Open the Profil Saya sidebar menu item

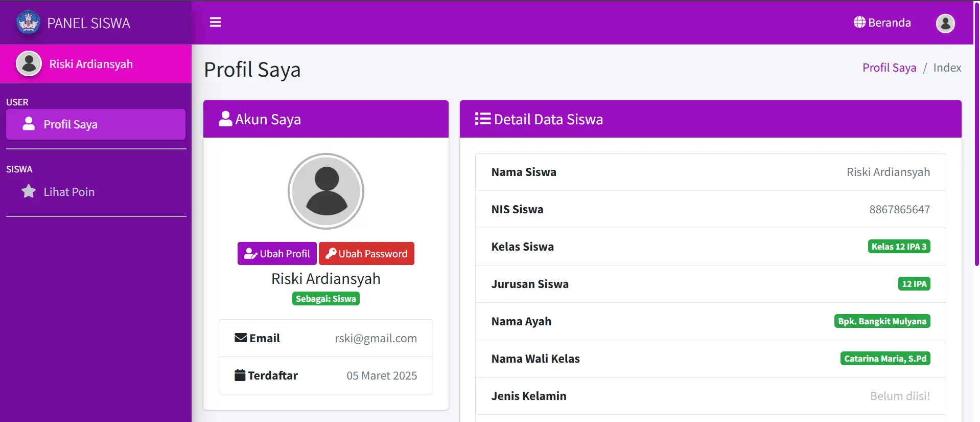pos(96,124)
